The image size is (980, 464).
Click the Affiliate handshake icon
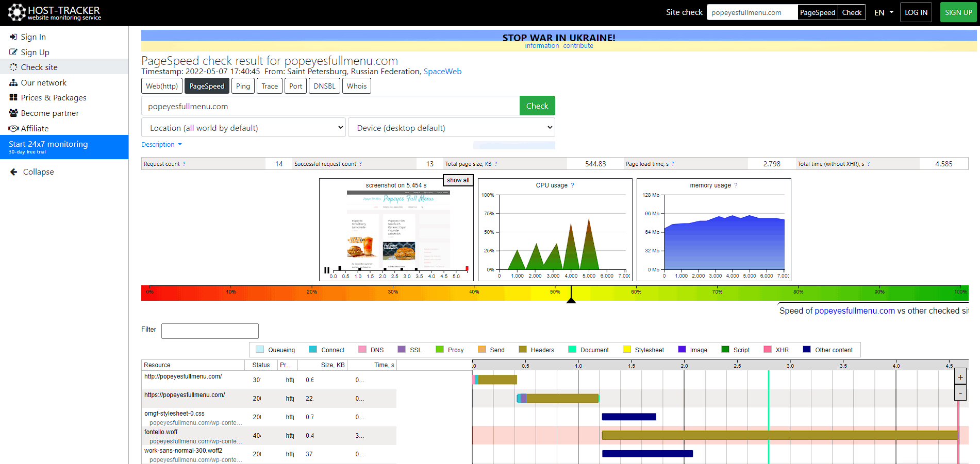[x=13, y=129]
